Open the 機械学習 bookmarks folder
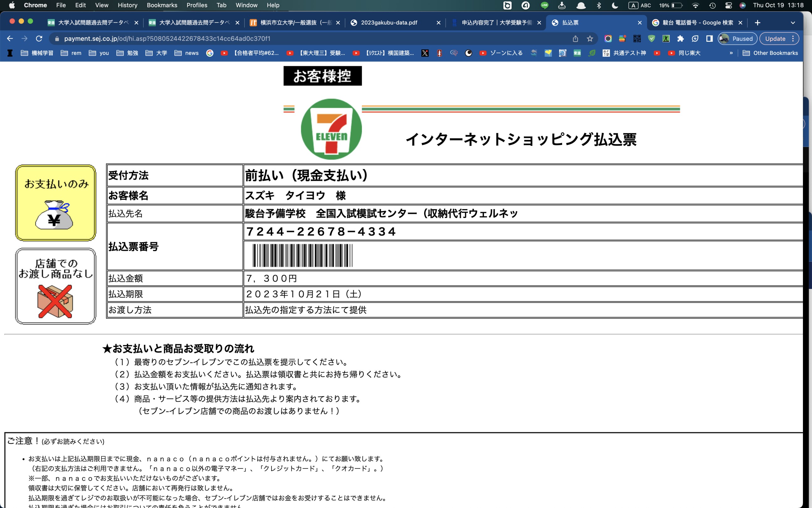 tap(37, 53)
